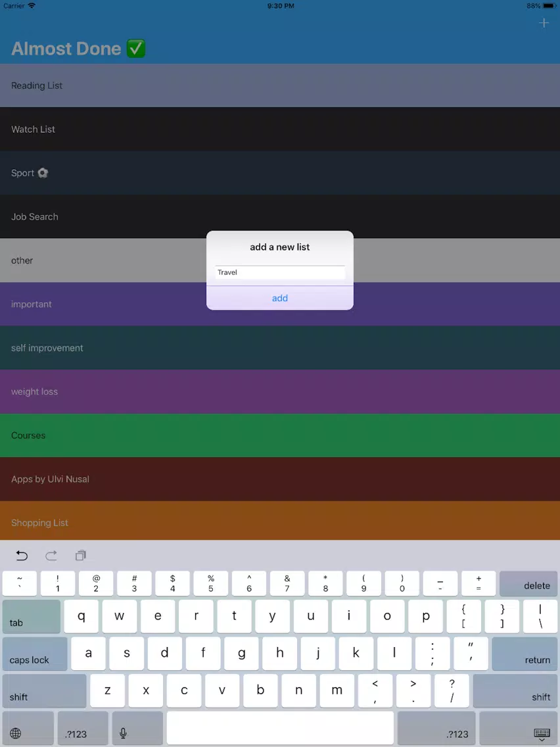Tap the u key

click(x=311, y=616)
